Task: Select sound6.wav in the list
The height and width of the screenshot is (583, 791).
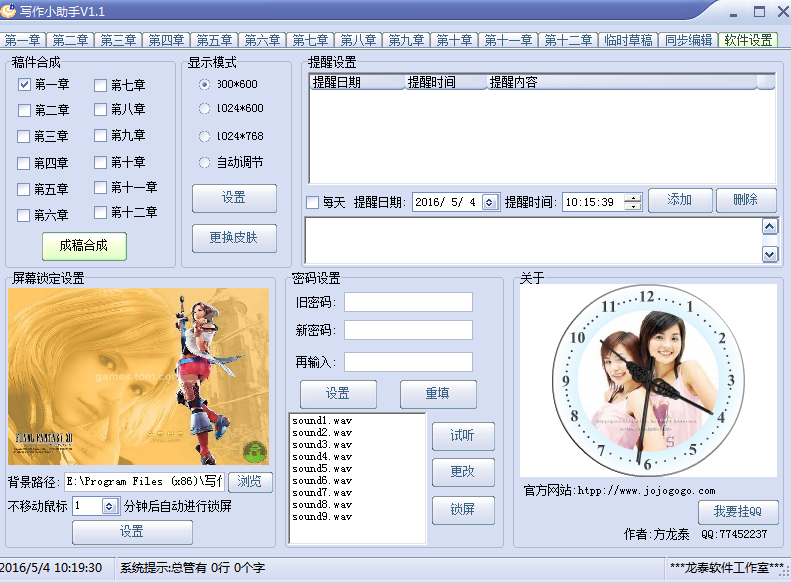Action: [322, 481]
